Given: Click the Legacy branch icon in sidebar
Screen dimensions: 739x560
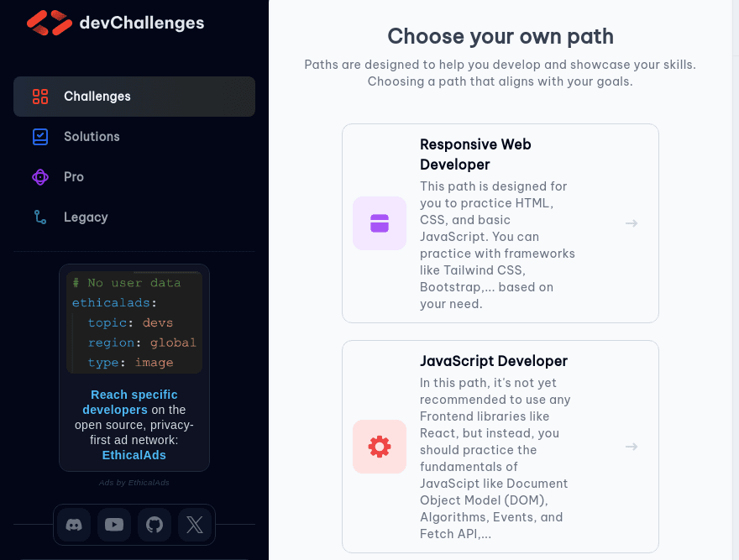Looking at the screenshot, I should pyautogui.click(x=40, y=217).
